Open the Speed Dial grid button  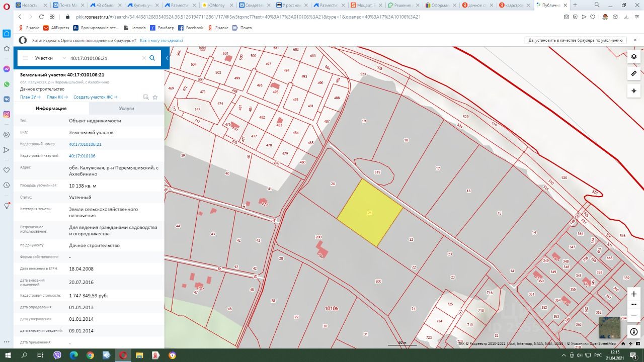pos(52,17)
